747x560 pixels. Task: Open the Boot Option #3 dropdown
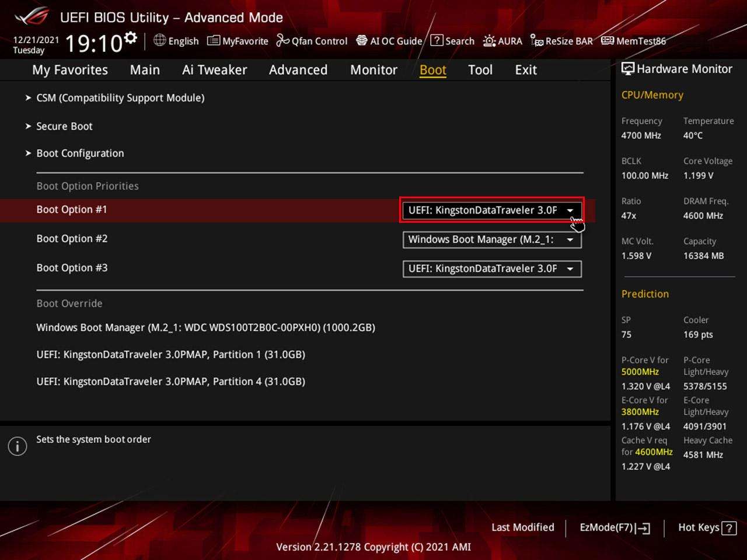(x=492, y=268)
